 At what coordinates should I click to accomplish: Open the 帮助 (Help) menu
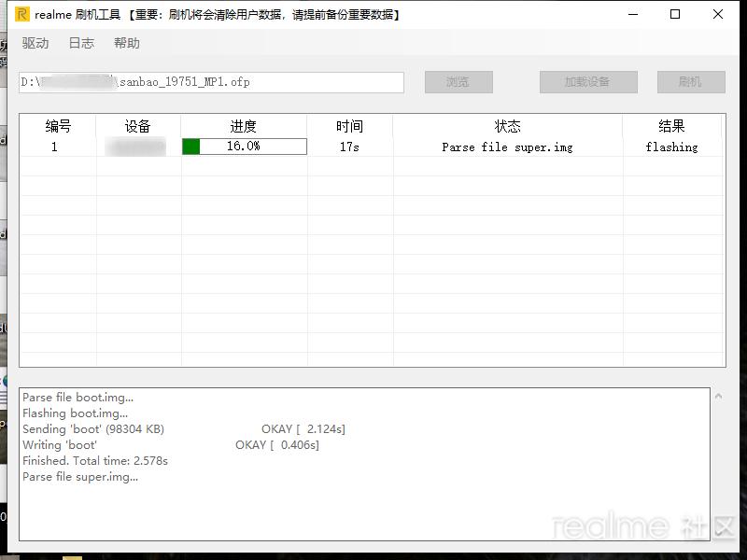(127, 43)
